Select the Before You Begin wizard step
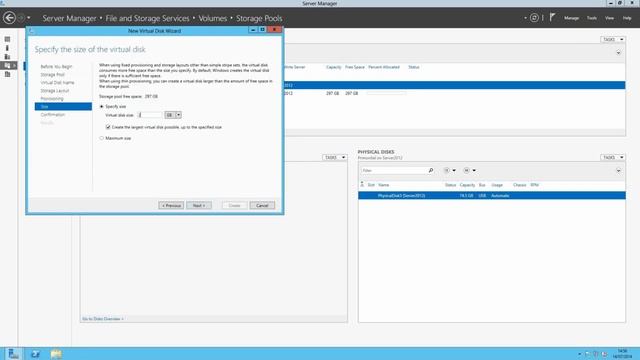640x360 pixels. pos(56,67)
